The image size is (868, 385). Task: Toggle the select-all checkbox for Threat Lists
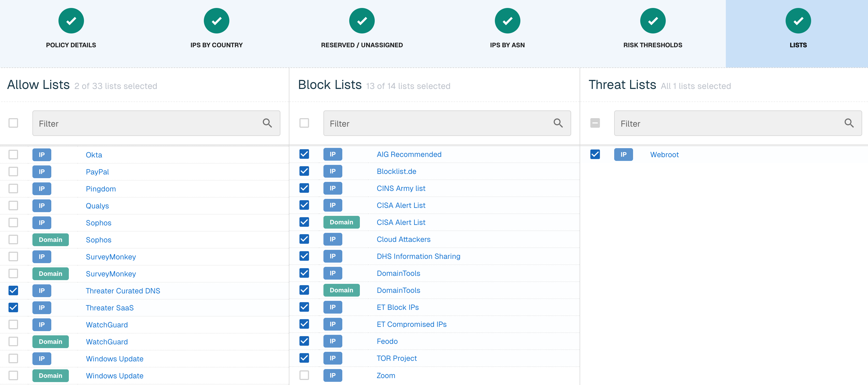click(595, 123)
